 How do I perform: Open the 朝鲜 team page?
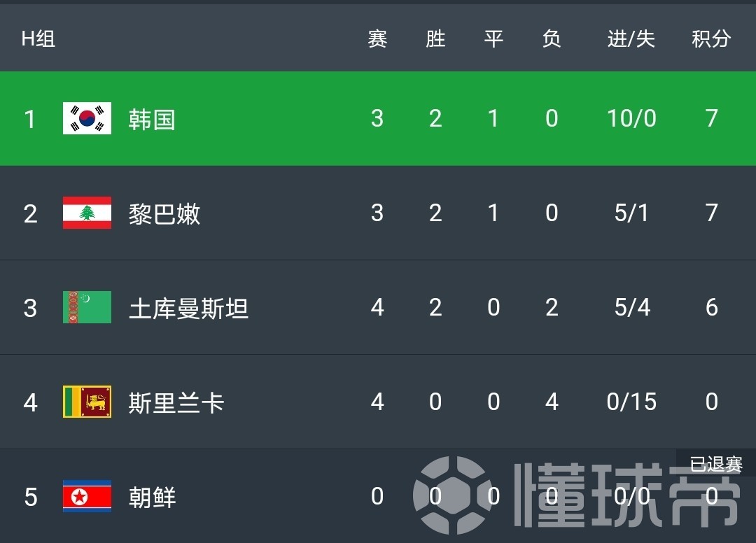153,497
